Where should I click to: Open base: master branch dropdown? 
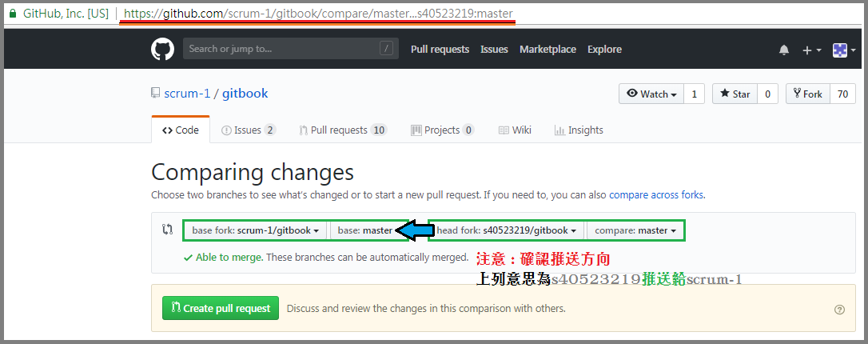click(x=367, y=230)
